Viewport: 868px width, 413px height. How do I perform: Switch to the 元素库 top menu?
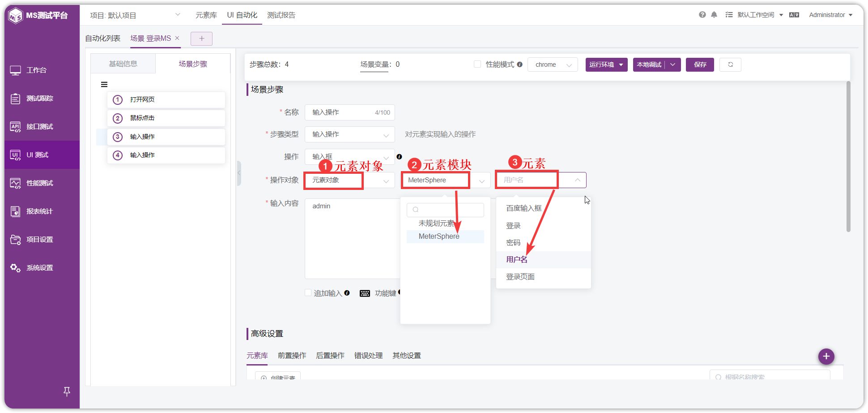coord(206,15)
